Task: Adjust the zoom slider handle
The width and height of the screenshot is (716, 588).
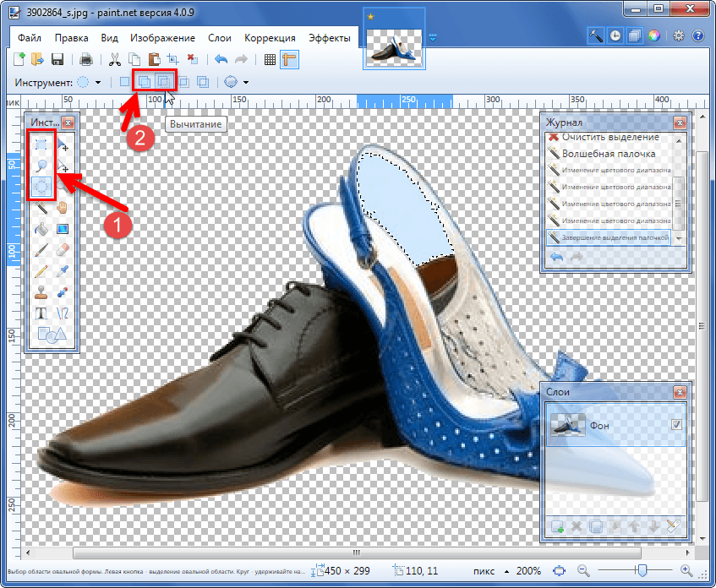Action: pyautogui.click(x=642, y=570)
